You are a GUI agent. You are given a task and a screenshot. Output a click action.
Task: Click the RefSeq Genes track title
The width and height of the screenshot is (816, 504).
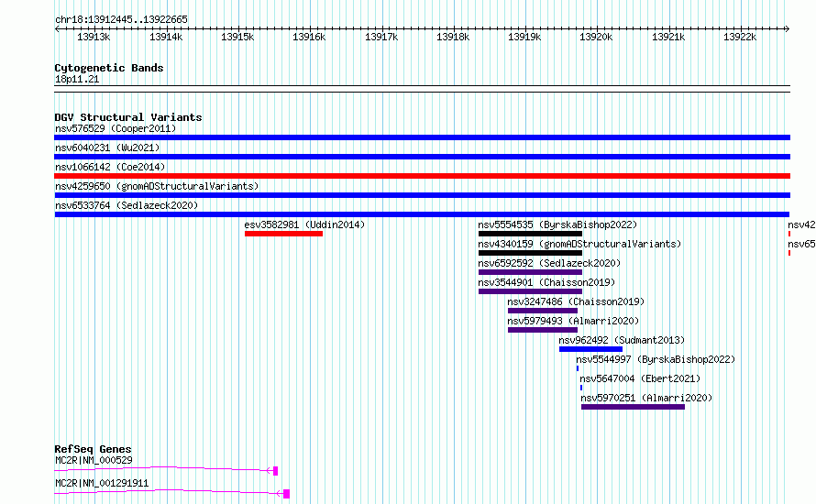(x=93, y=449)
